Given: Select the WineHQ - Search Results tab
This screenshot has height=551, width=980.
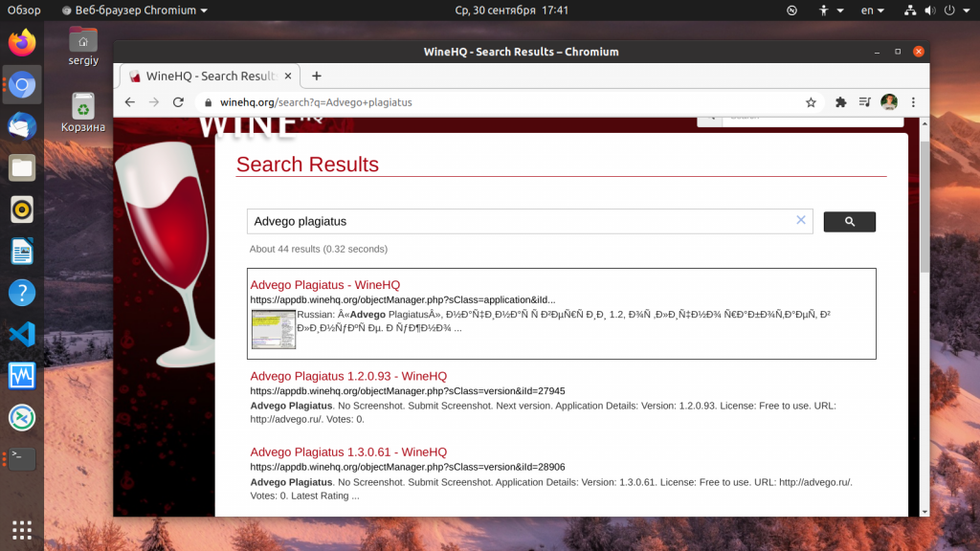Looking at the screenshot, I should (203, 77).
